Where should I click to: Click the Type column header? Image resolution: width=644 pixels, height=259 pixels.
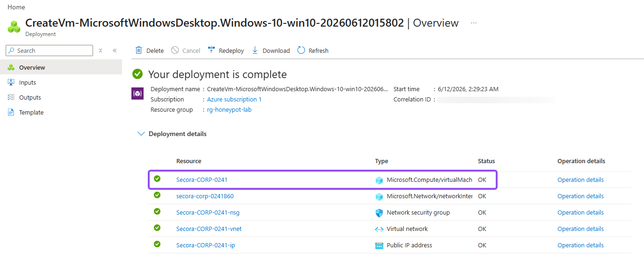[x=382, y=161]
